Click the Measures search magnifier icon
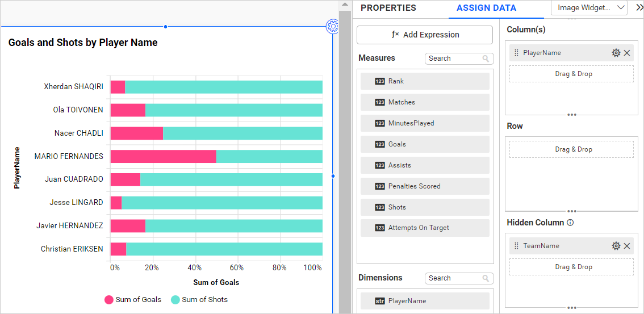 tap(486, 58)
